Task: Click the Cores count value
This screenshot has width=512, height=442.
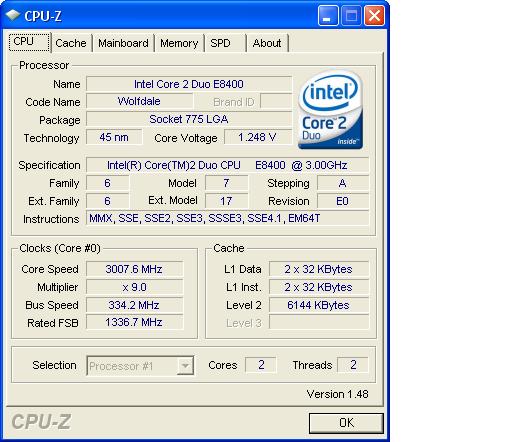Action: click(x=261, y=365)
